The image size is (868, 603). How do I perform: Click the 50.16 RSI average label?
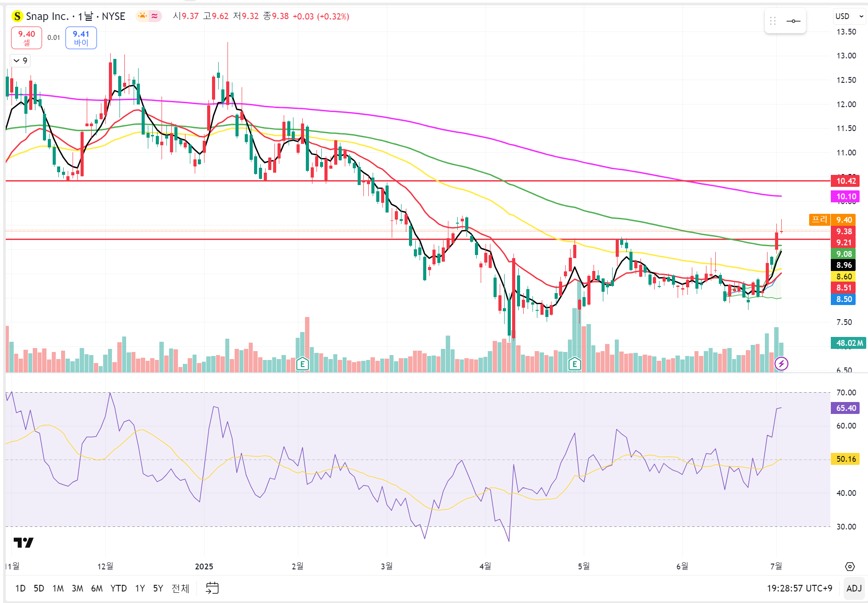(845, 459)
